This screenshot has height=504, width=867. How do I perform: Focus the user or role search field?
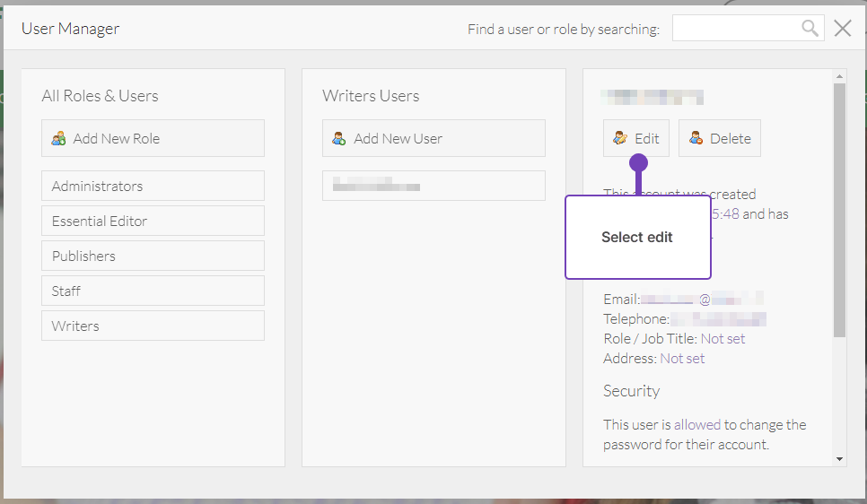tap(736, 29)
